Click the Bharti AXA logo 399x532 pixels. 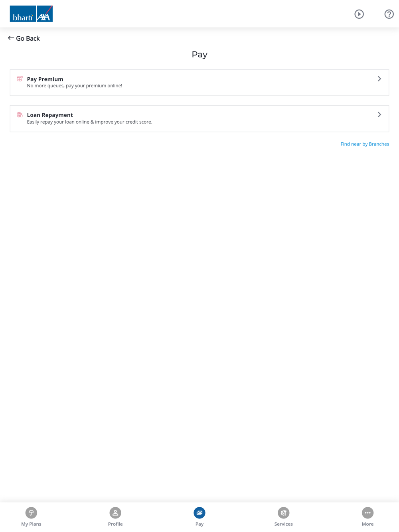[x=31, y=14]
